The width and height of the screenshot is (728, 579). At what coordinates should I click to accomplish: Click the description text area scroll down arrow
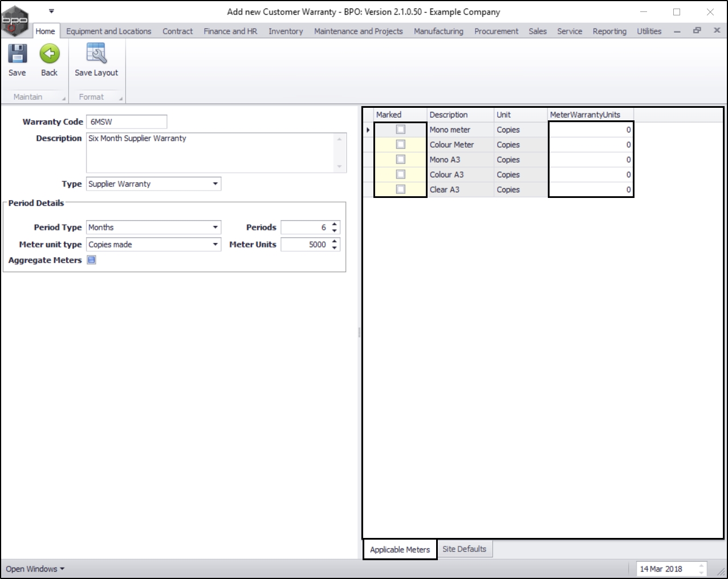point(340,167)
